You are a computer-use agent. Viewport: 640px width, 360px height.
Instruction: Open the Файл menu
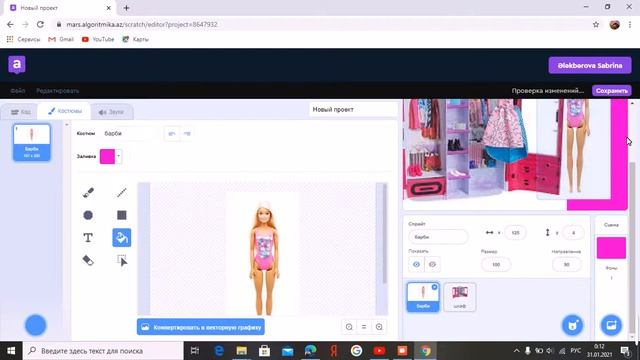(18, 91)
